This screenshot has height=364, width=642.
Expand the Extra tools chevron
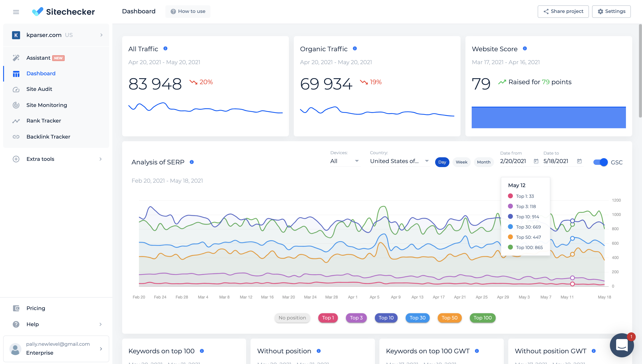click(101, 159)
